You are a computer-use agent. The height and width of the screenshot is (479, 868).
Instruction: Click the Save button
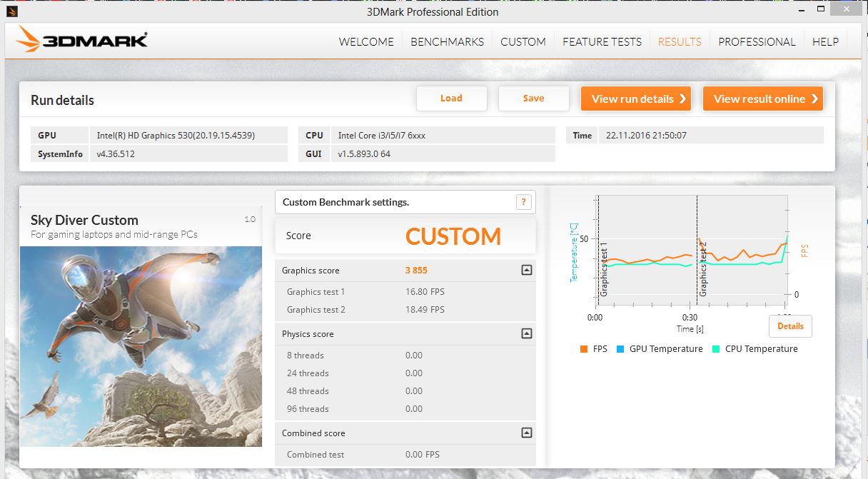click(533, 99)
